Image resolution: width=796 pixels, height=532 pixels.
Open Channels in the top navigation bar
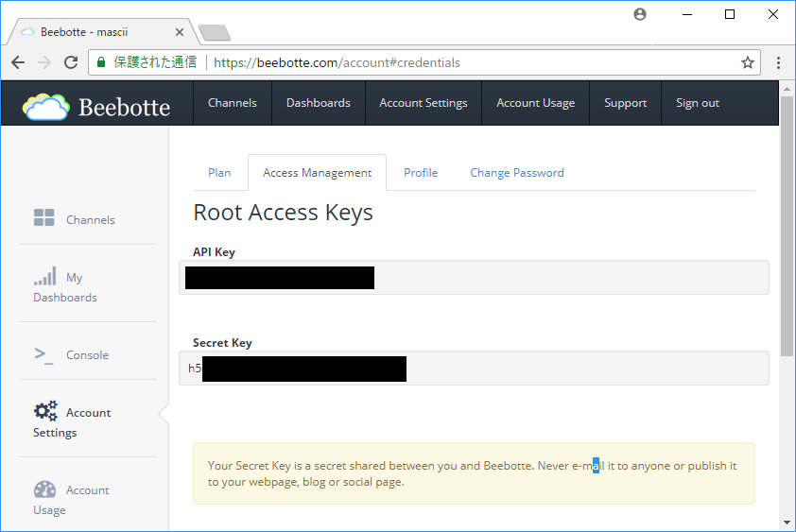click(x=233, y=103)
